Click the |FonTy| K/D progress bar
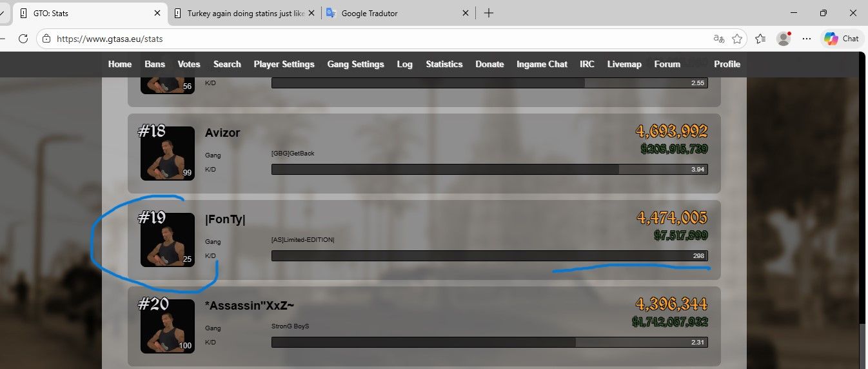Viewport: 868px width, 369px height. click(489, 256)
